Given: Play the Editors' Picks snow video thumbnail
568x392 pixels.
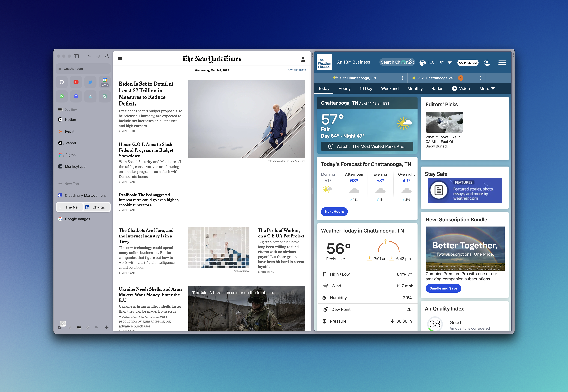Looking at the screenshot, I should [x=444, y=122].
